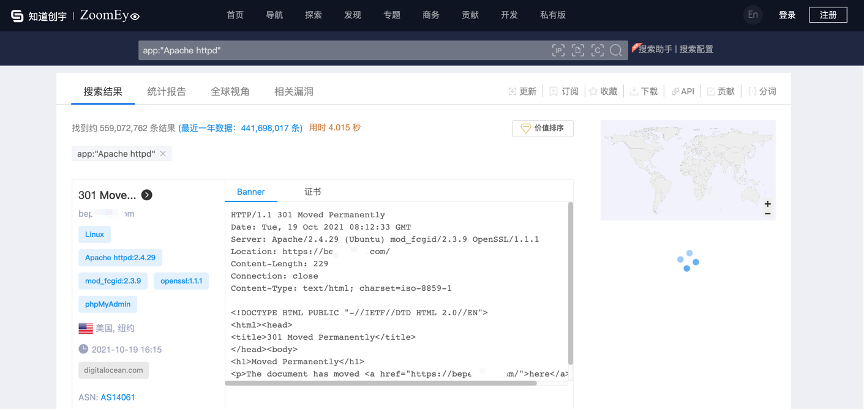Switch to the 相关漏洞 tab

294,91
